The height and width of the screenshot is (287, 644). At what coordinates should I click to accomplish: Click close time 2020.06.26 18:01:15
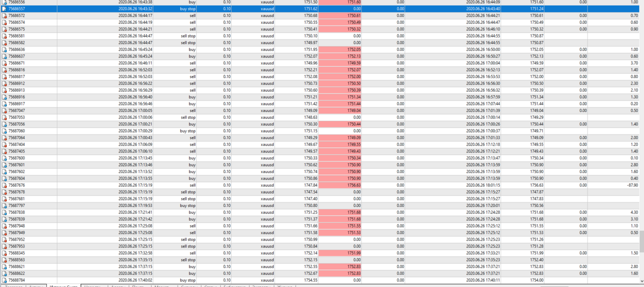pos(483,185)
